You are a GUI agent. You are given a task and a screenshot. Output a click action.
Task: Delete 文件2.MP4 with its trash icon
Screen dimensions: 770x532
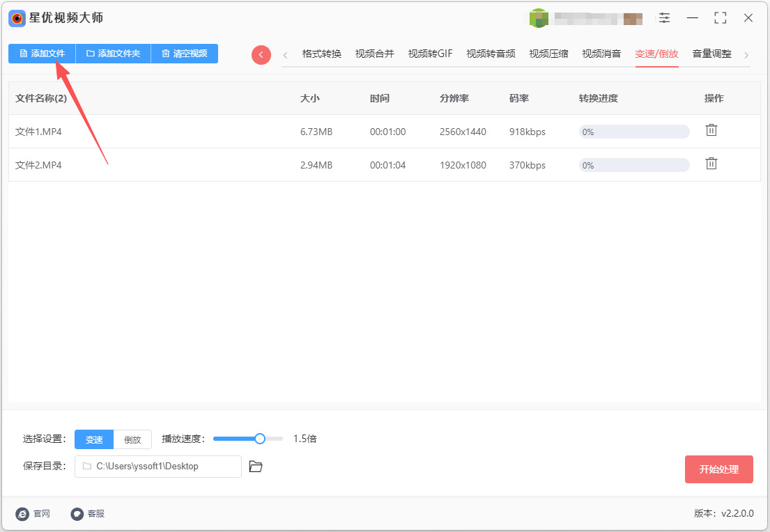(711, 164)
